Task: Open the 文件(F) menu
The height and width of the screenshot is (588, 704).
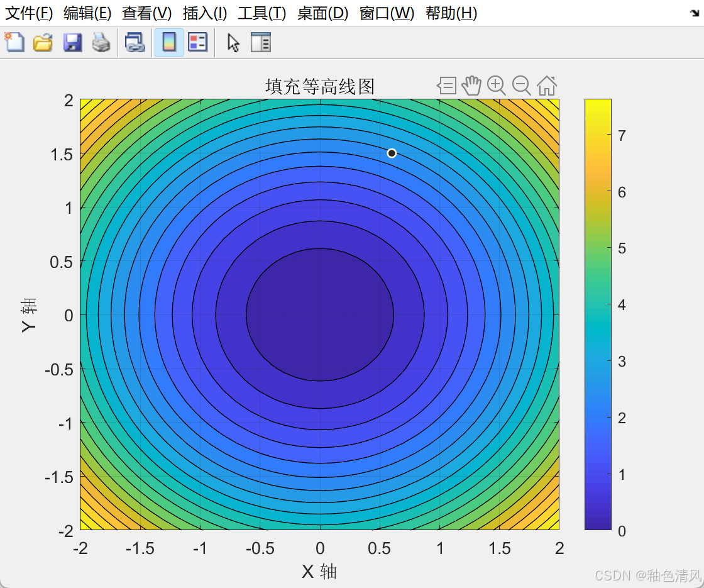Action: tap(29, 13)
